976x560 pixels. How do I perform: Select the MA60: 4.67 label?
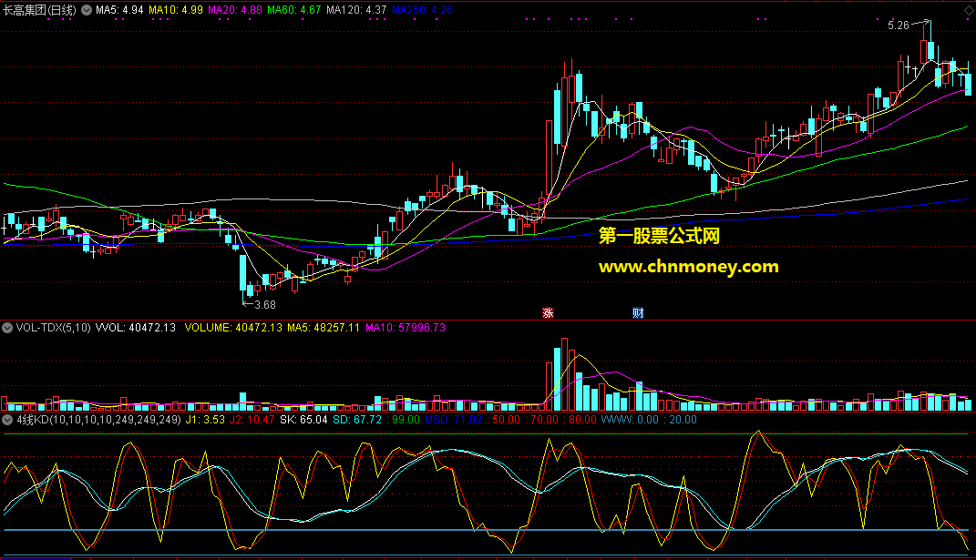pos(293,10)
